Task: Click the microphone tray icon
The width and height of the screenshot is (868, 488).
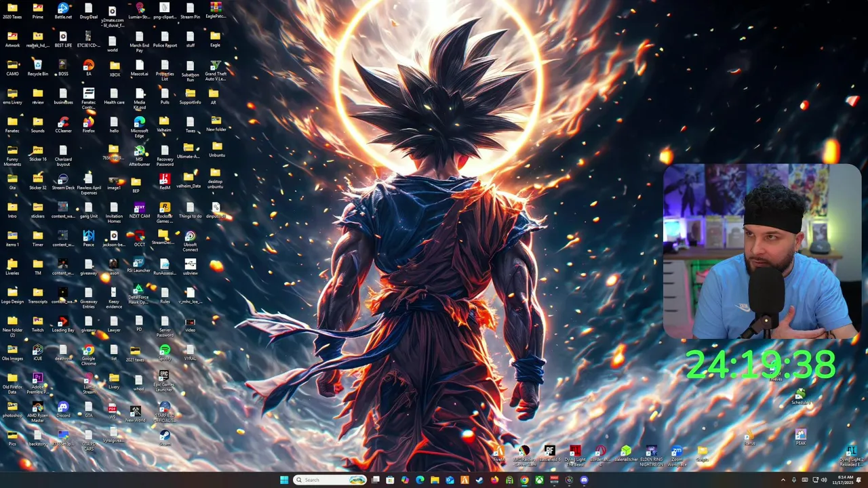Action: coord(794,480)
